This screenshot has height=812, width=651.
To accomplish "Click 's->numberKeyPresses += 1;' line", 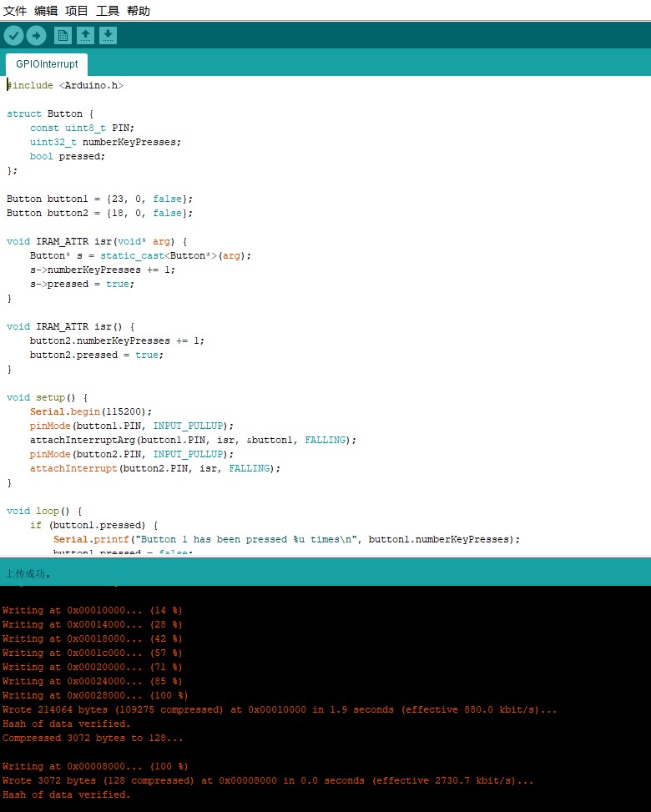I will 103,270.
